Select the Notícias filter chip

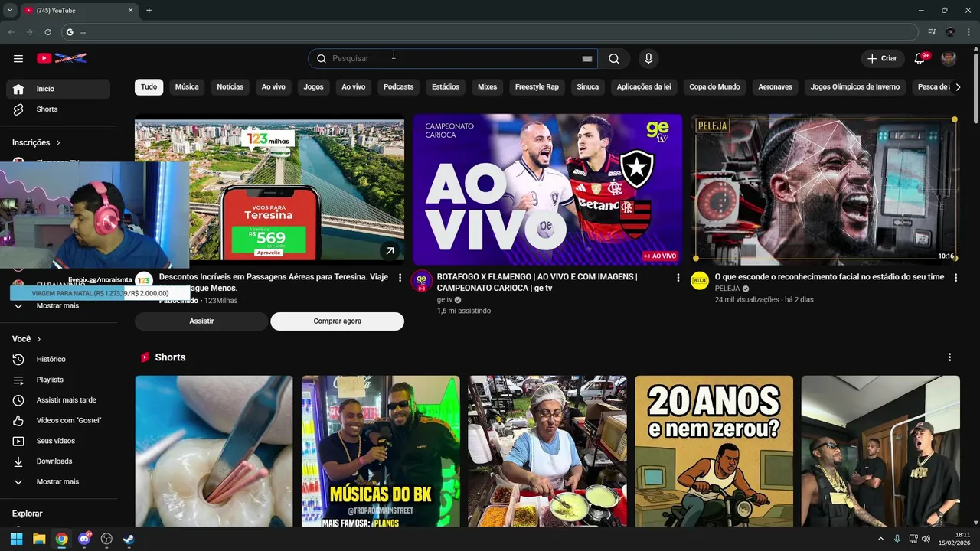(230, 86)
